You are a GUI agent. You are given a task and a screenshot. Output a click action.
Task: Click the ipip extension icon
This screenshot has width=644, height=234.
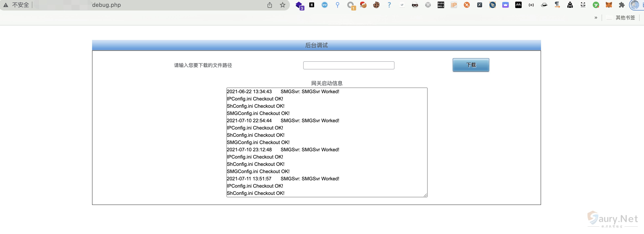tap(324, 5)
